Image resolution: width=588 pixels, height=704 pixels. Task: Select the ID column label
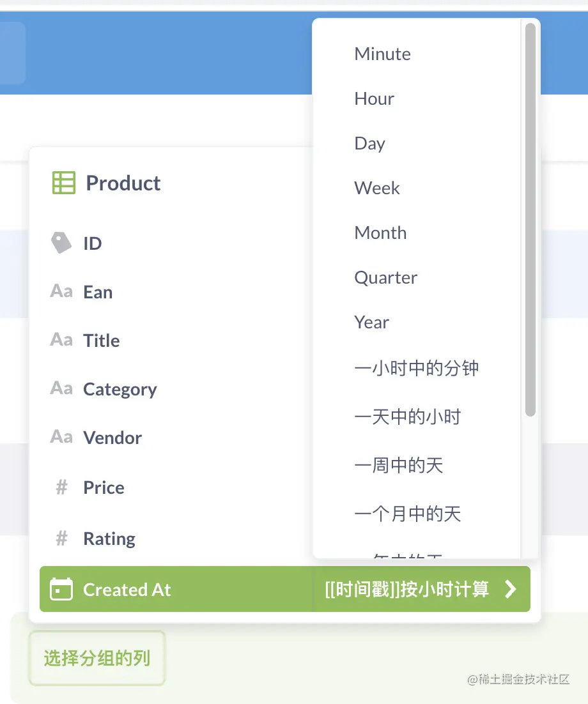[93, 243]
